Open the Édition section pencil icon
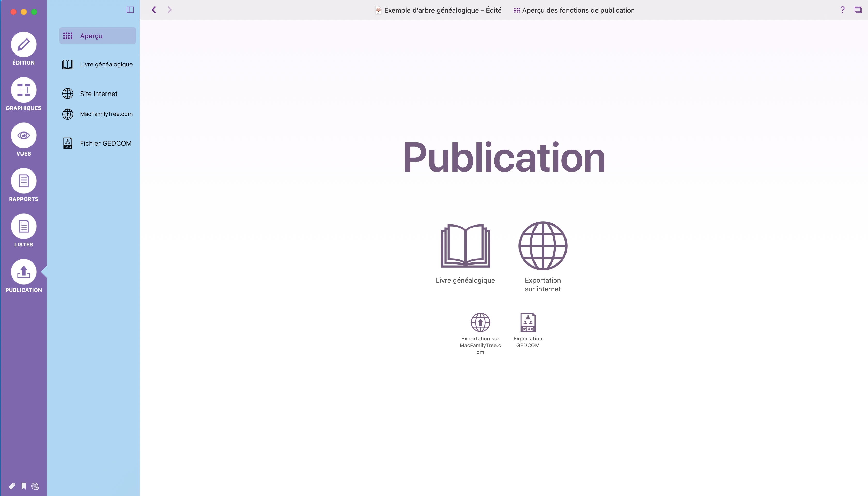Screen dimensions: 868x496 coord(24,44)
